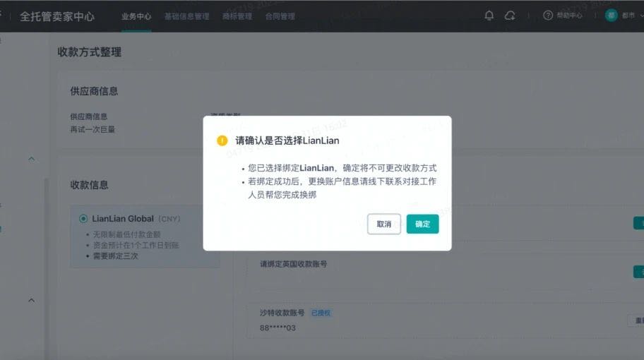The image size is (644, 360).
Task: Click the 沙特收款账号 label
Action: click(282, 313)
